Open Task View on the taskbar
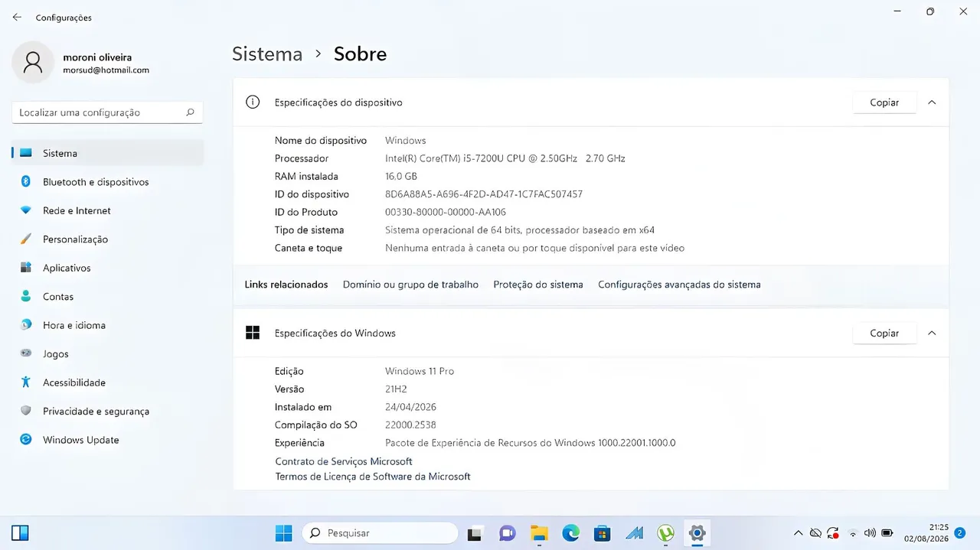The height and width of the screenshot is (550, 980). coord(475,532)
